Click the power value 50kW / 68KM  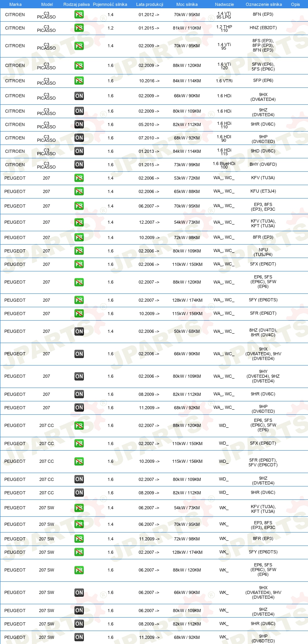pos(187,331)
